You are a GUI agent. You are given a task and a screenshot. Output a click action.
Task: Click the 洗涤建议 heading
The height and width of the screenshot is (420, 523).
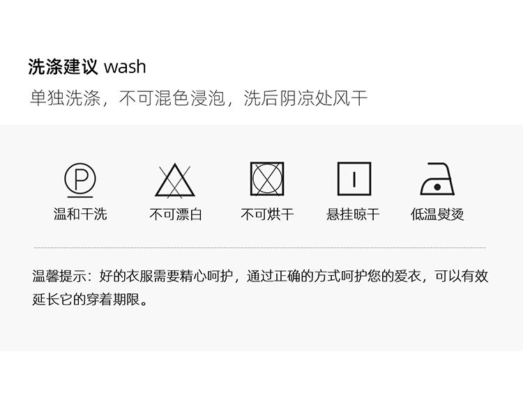[x=63, y=67]
